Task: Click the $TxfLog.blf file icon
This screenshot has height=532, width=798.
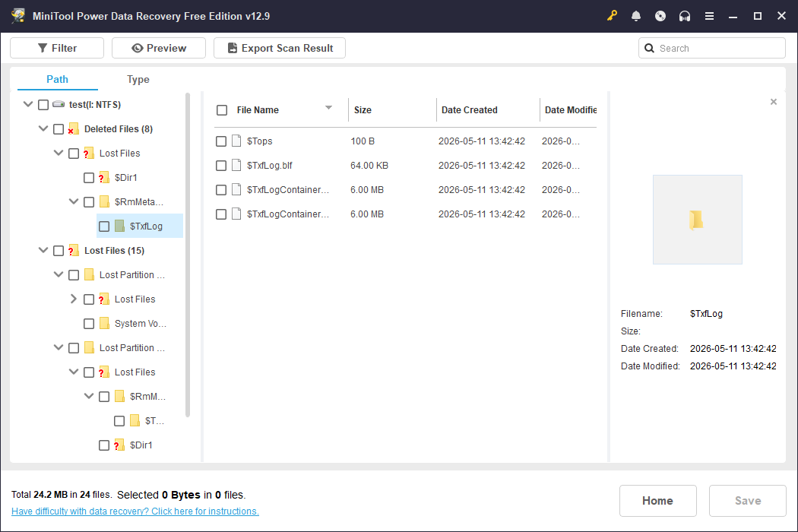Action: pos(236,165)
